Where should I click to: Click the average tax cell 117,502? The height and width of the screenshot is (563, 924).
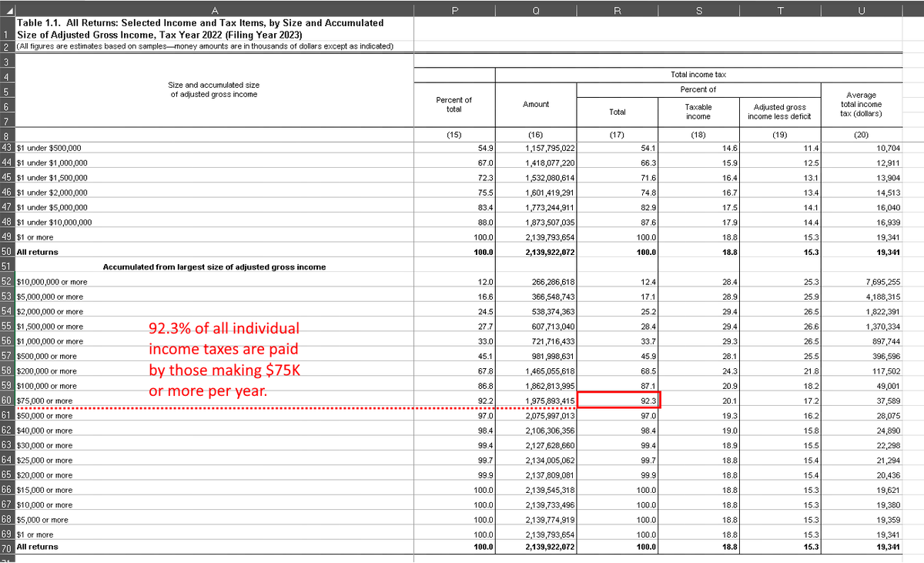[x=862, y=370]
